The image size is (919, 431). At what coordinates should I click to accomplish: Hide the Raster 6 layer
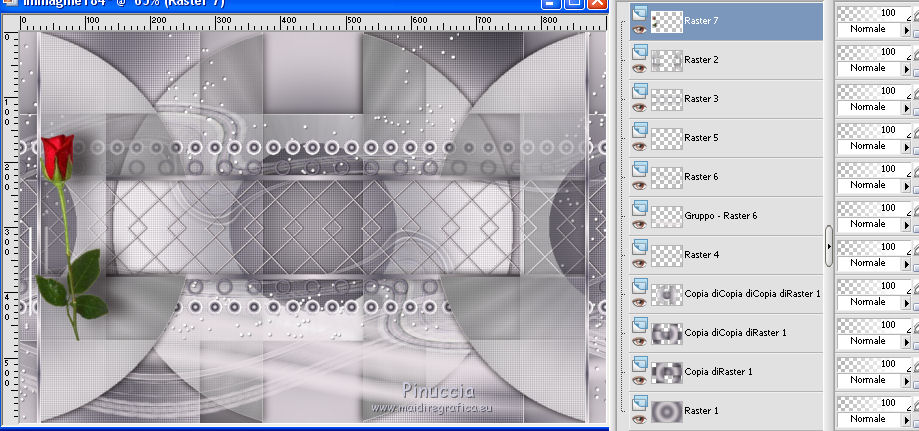(639, 185)
